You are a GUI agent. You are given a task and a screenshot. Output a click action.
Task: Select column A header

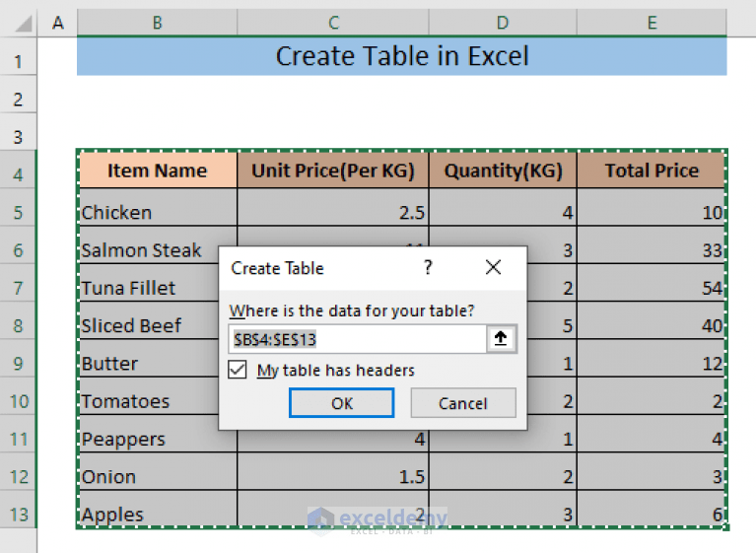[58, 22]
